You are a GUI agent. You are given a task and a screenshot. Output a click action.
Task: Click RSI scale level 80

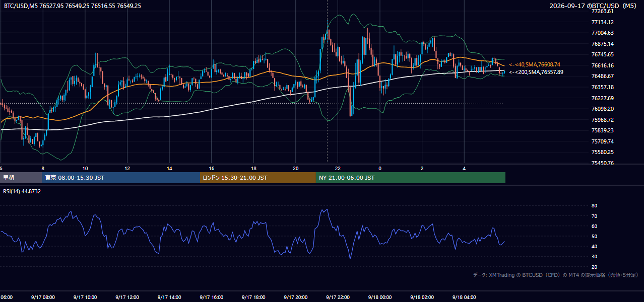click(x=594, y=206)
